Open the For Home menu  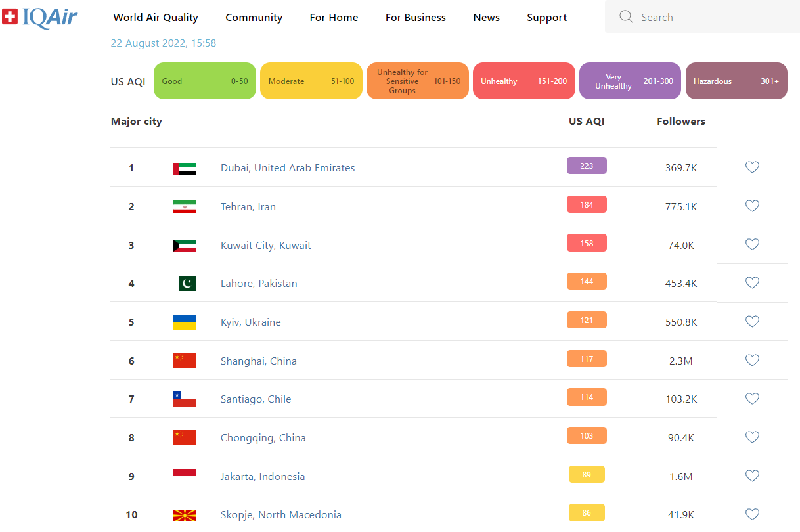(x=334, y=18)
